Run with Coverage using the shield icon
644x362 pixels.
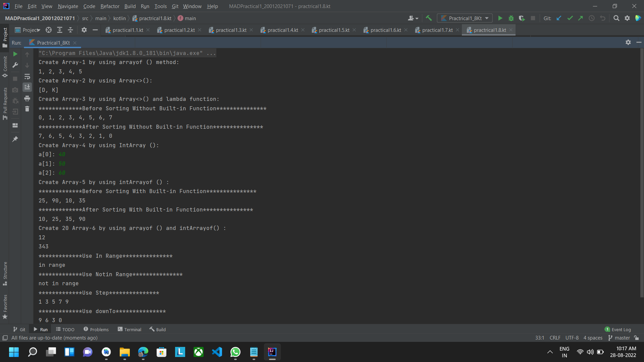tap(522, 18)
